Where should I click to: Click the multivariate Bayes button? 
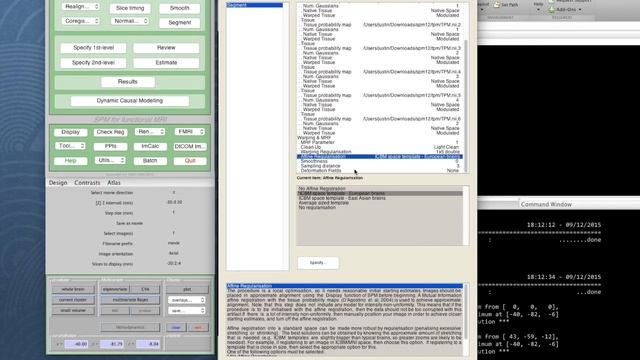[x=131, y=300]
